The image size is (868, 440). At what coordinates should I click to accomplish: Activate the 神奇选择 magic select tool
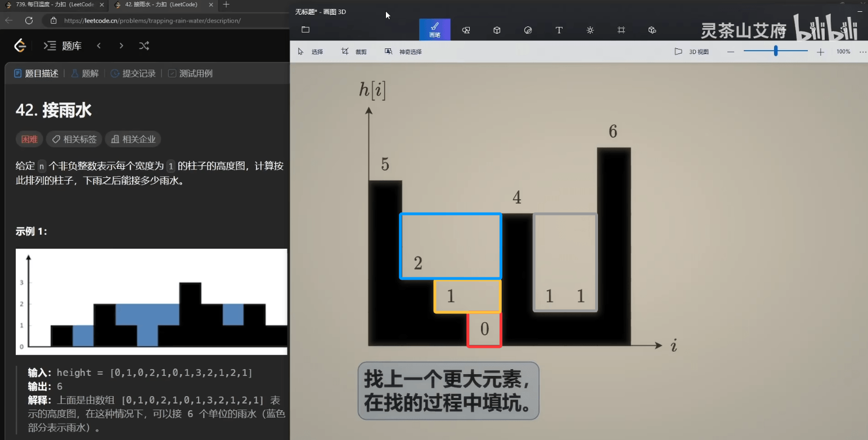tap(403, 52)
